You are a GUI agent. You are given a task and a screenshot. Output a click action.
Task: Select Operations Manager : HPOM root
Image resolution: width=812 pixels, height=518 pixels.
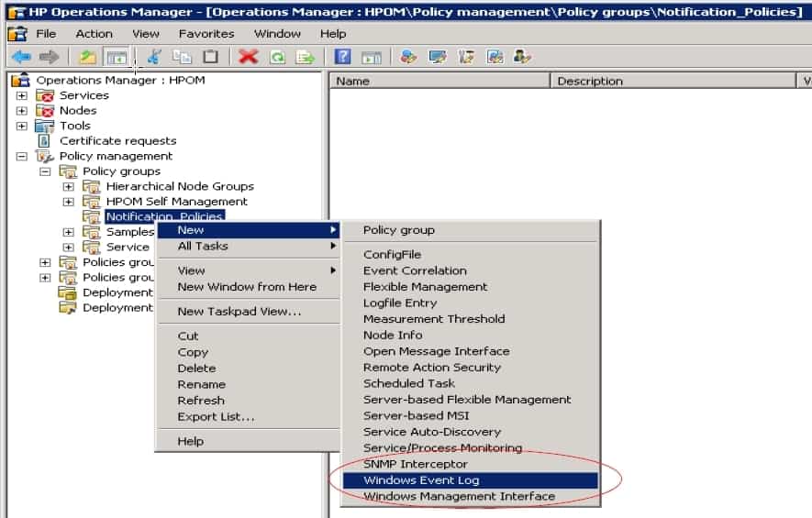121,80
